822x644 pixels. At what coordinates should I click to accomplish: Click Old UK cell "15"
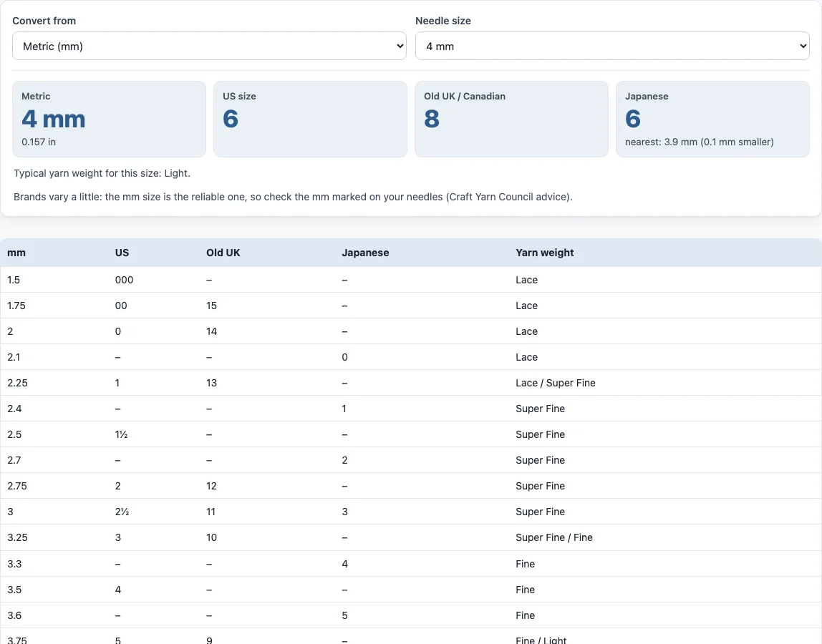click(x=212, y=306)
